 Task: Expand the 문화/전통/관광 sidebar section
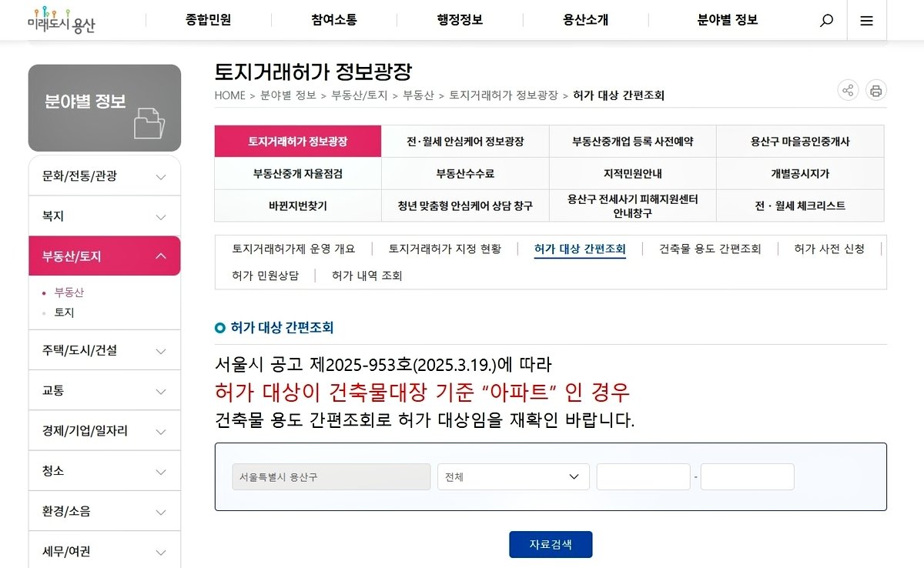tap(105, 176)
